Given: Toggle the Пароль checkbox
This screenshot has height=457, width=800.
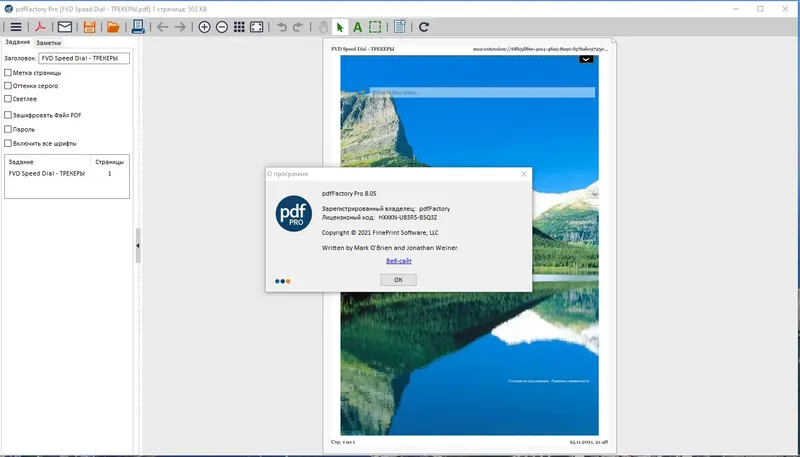Looking at the screenshot, I should 8,130.
